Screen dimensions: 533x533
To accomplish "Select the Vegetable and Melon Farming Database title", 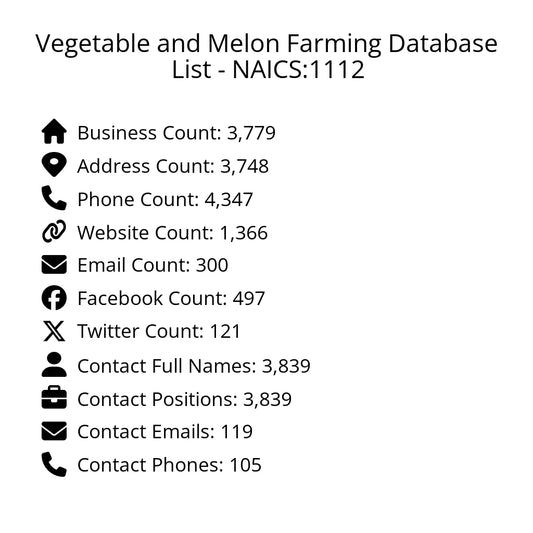I will [266, 56].
